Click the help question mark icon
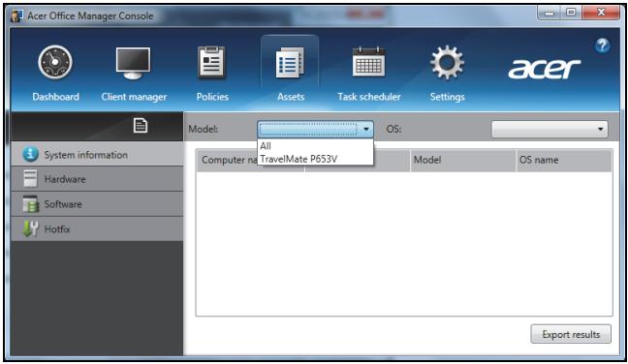Screen dimensions: 628x364 [x=602, y=45]
